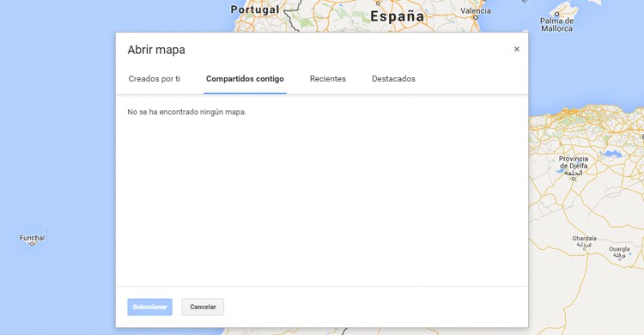The height and width of the screenshot is (335, 644).
Task: Open the Destacados tab
Action: tap(393, 79)
